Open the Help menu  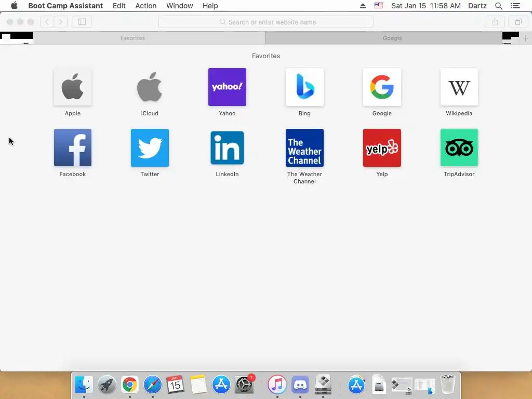point(210,6)
